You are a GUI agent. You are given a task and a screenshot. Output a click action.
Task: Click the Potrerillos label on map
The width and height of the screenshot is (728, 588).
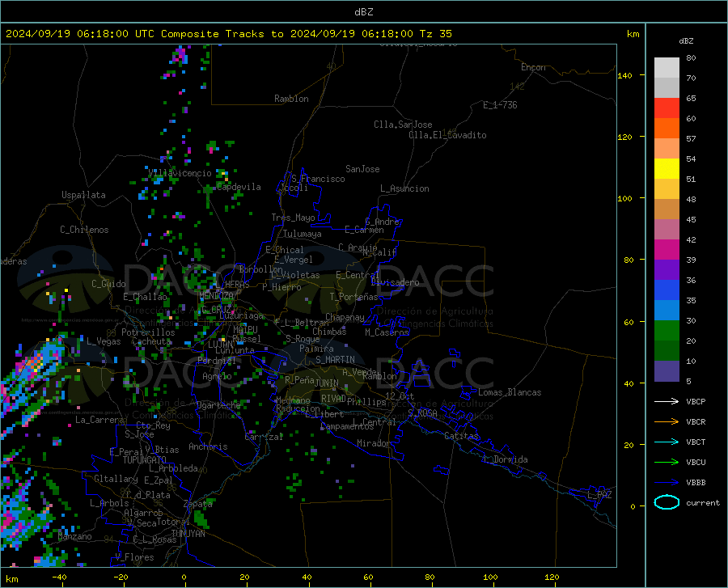[x=148, y=332]
